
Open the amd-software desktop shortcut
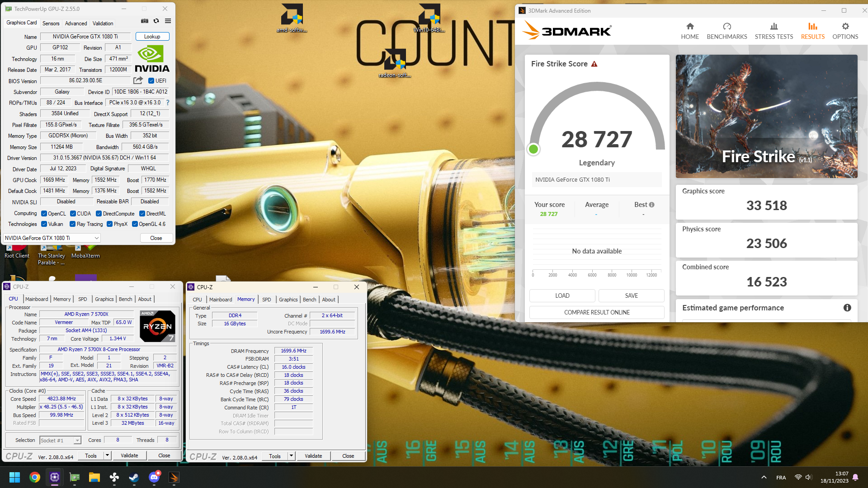point(292,19)
